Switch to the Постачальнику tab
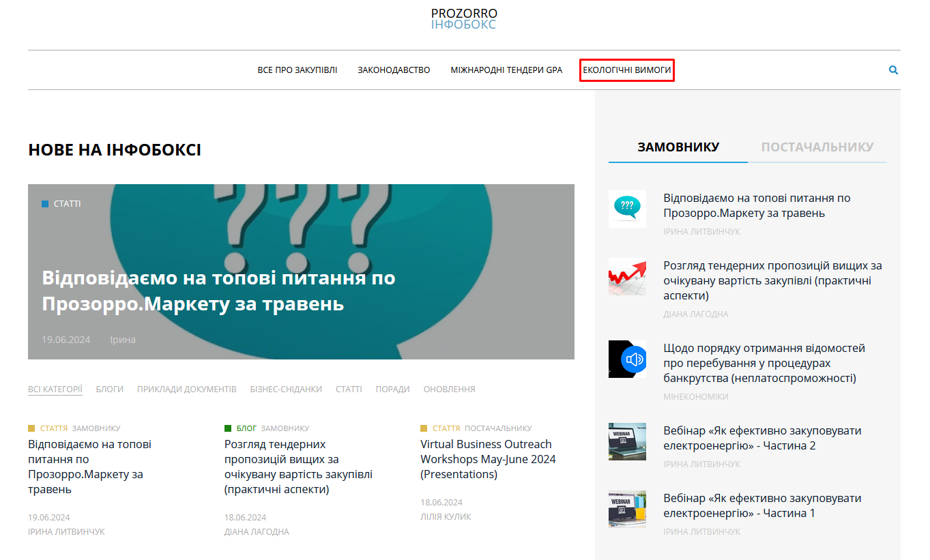This screenshot has width=930, height=560. click(x=817, y=147)
